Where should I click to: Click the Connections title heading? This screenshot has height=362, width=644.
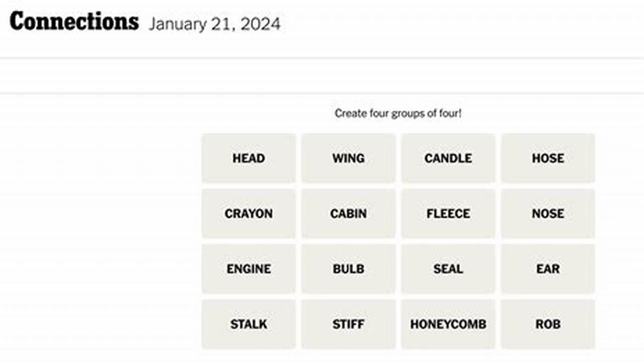point(73,21)
